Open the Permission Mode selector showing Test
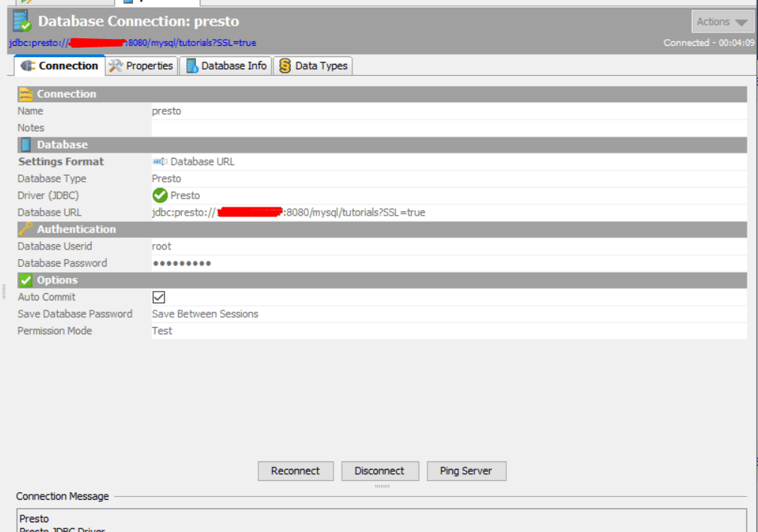Image resolution: width=758 pixels, height=532 pixels. (162, 330)
